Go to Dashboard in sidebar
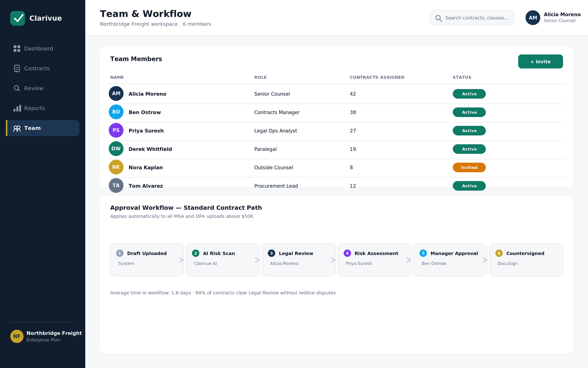This screenshot has width=588, height=368. pyautogui.click(x=43, y=49)
